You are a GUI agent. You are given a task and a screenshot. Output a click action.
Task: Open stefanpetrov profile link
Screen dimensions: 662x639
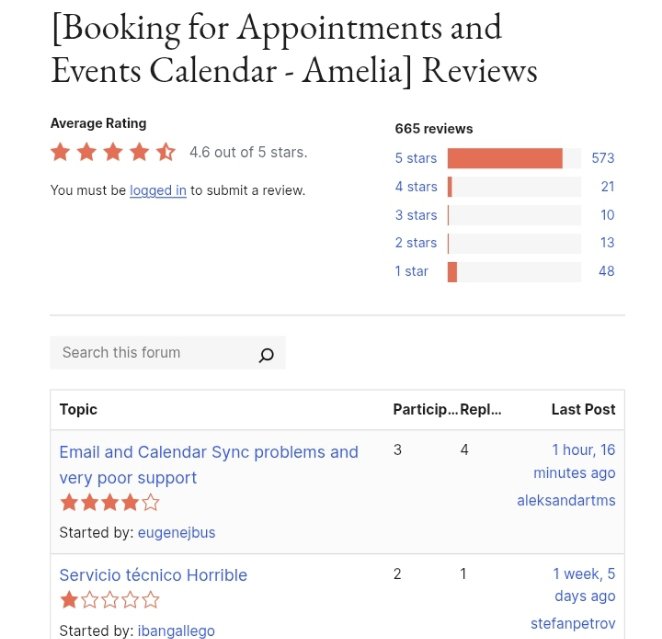573,623
